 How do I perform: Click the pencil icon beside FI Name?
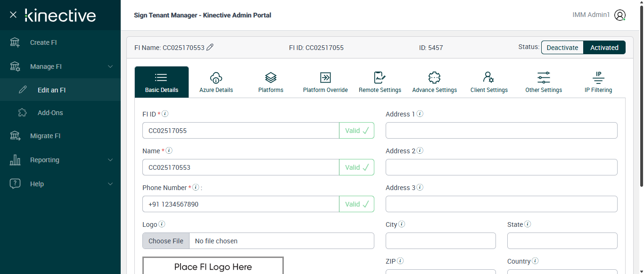click(210, 47)
